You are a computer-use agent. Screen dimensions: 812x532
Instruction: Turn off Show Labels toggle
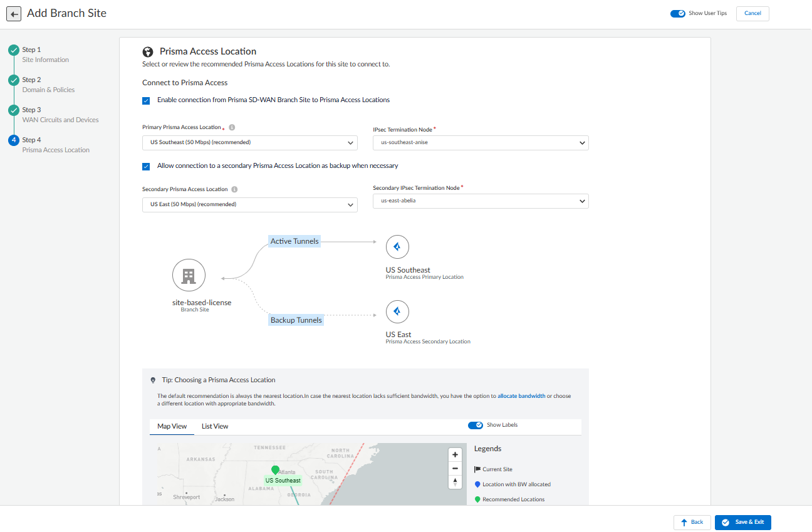coord(476,425)
